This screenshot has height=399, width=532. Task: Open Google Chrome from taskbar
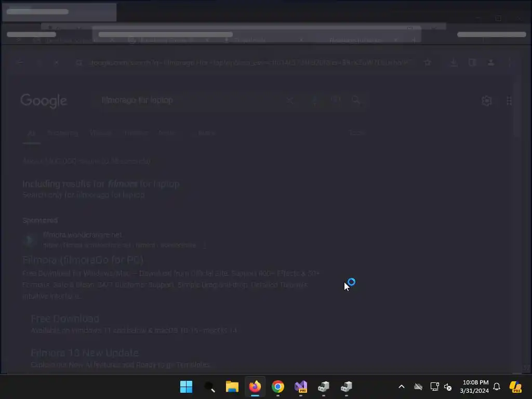tap(278, 387)
